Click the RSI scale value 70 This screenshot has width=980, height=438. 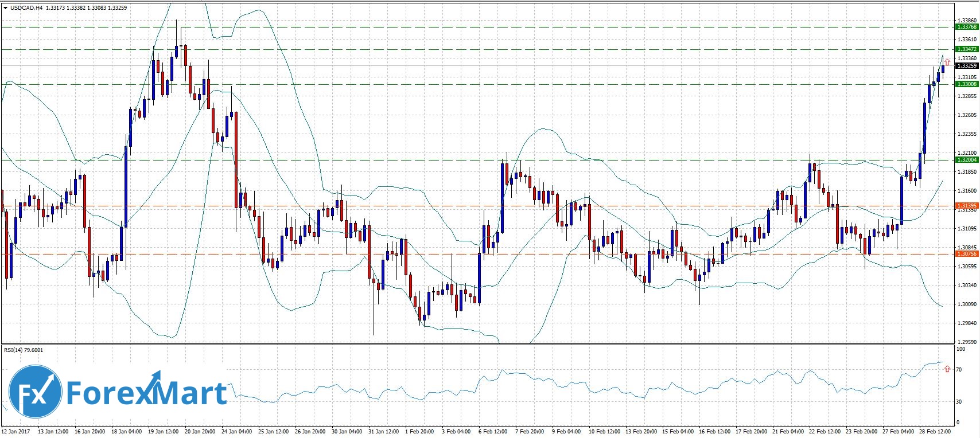pos(959,370)
